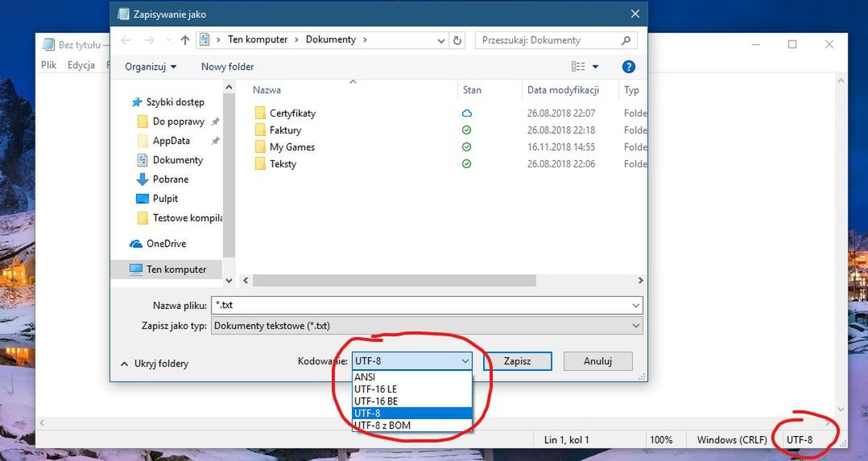Open Plik menu in Notepad window
The width and height of the screenshot is (868, 461).
(x=48, y=64)
